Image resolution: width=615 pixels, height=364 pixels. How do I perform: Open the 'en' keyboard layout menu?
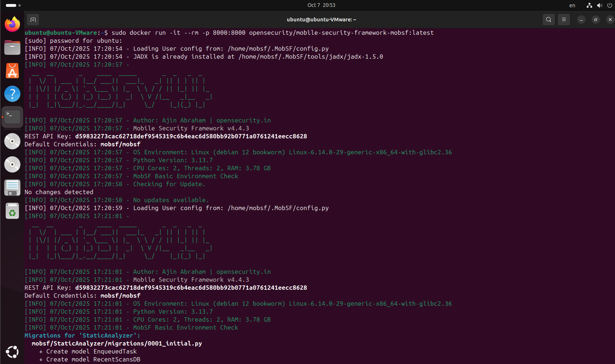click(572, 5)
